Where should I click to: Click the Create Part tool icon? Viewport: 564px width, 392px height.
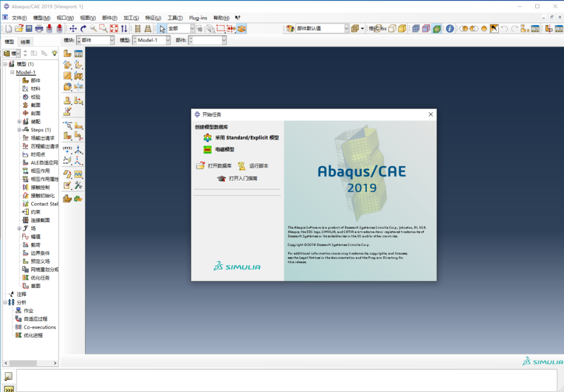(67, 54)
